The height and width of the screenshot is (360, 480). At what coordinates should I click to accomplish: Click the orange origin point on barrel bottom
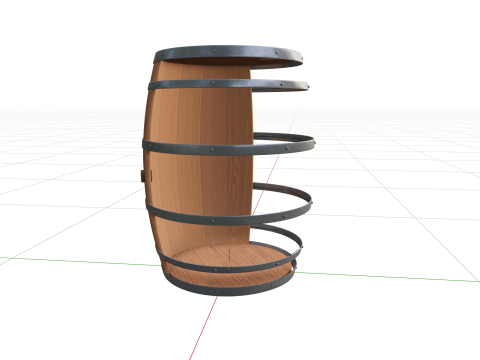[229, 269]
